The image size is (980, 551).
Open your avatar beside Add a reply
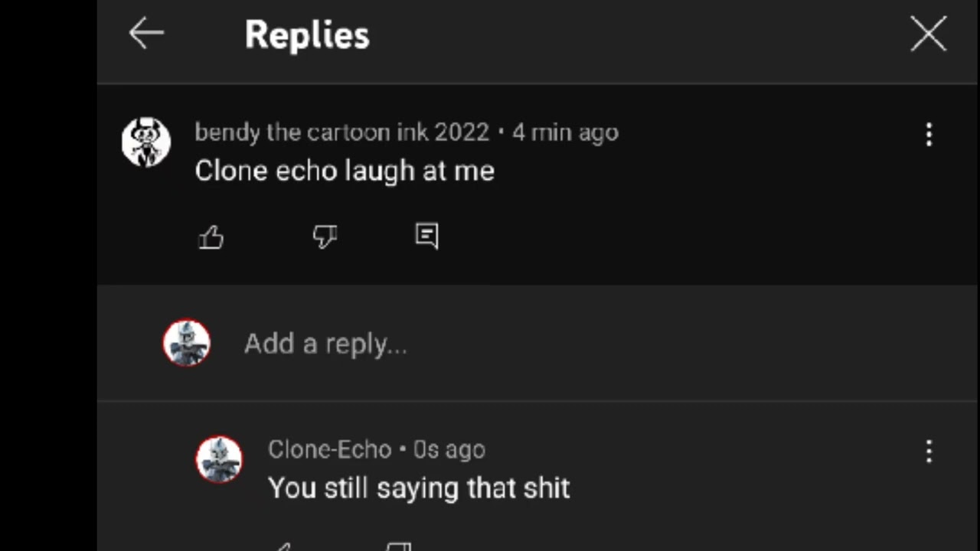tap(187, 343)
